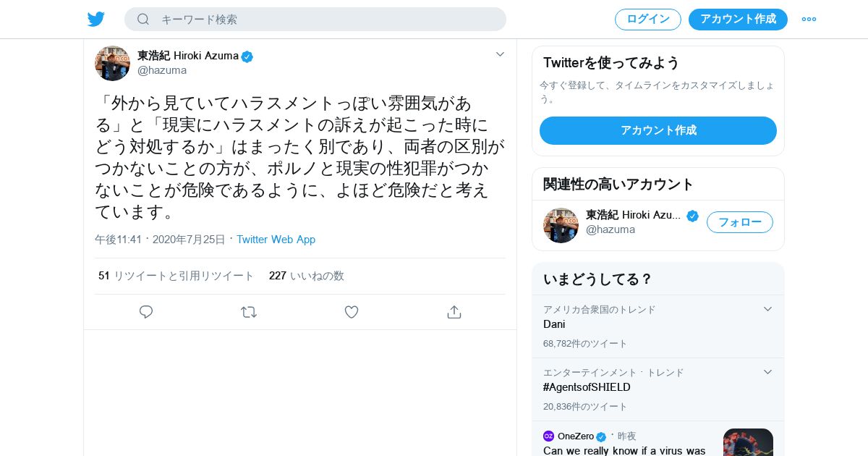Retweet using the arrows icon

tap(249, 312)
